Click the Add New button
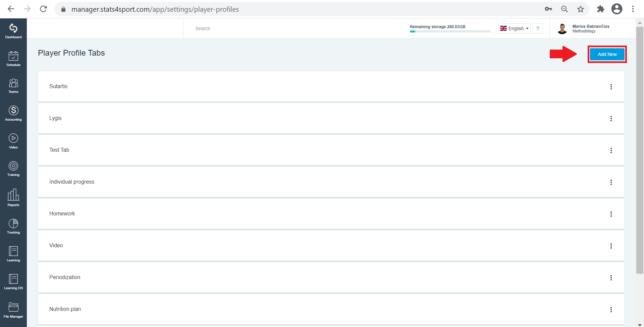This screenshot has height=327, width=644. (607, 54)
